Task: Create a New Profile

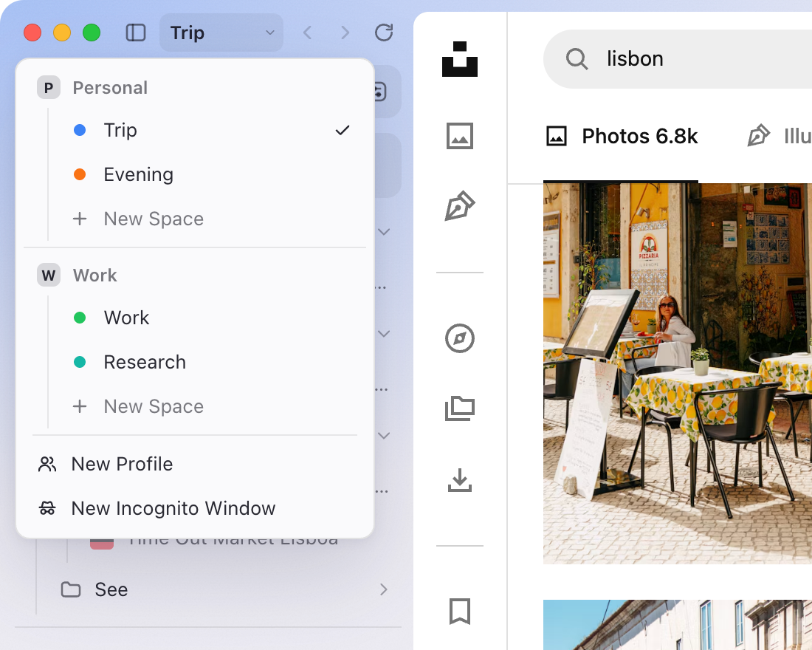Action: coord(195,464)
